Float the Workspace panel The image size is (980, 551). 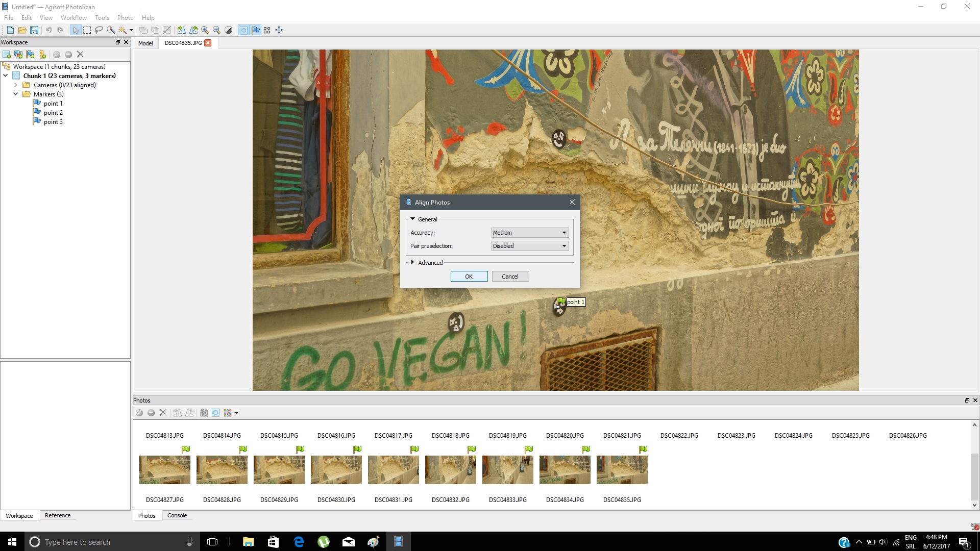118,42
